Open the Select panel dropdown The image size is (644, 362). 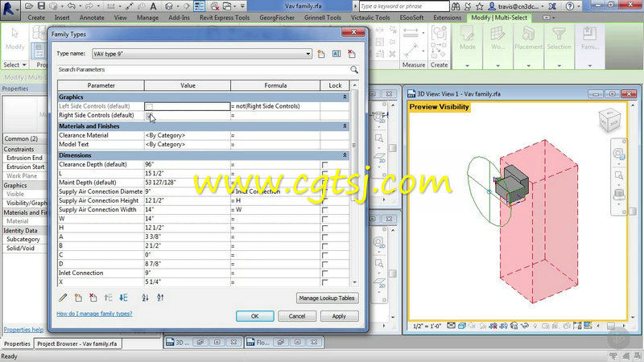click(x=14, y=65)
